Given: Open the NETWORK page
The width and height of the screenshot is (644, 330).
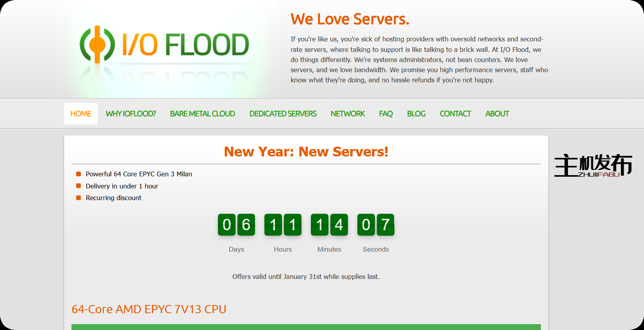Looking at the screenshot, I should (x=348, y=114).
